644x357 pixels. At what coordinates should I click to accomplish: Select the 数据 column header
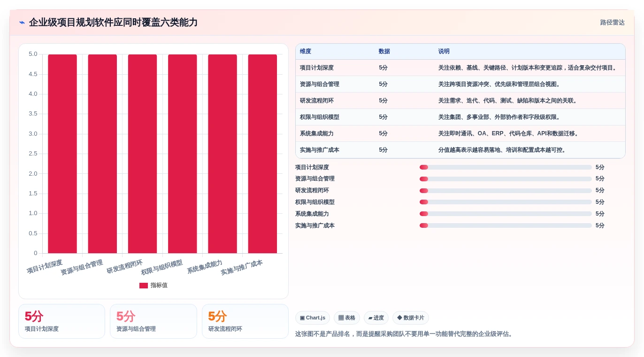384,52
